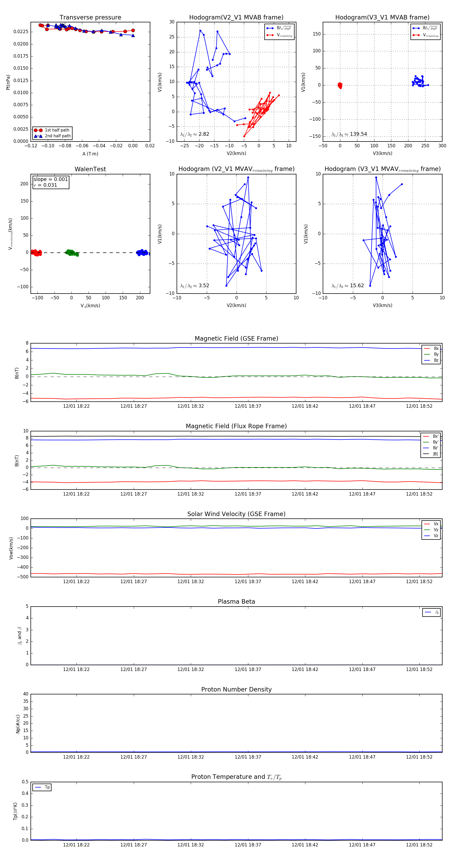Click the "Solar Wind Velocity (GSE Frame)" title
This screenshot has width=473, height=868.
(236, 514)
